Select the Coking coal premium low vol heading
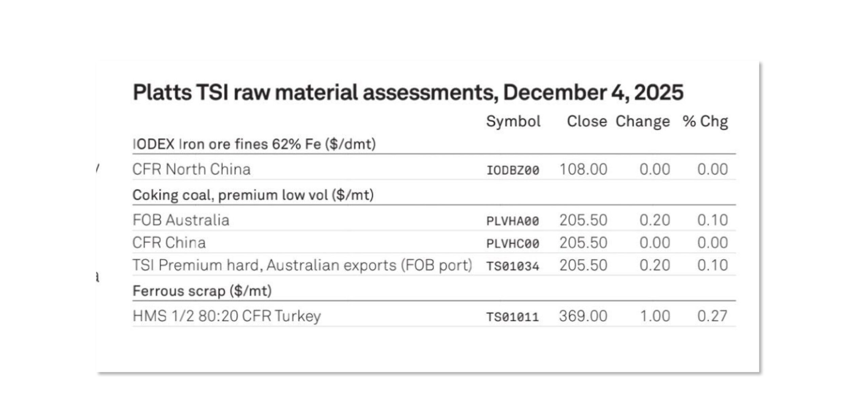Screen dimensions: 868x411 (x=253, y=195)
